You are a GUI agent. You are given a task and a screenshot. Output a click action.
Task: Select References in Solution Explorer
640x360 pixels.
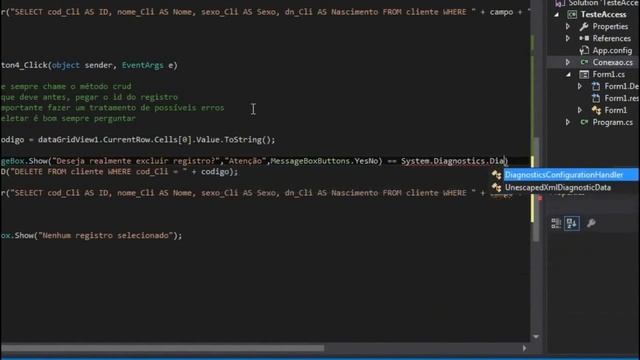[611, 38]
